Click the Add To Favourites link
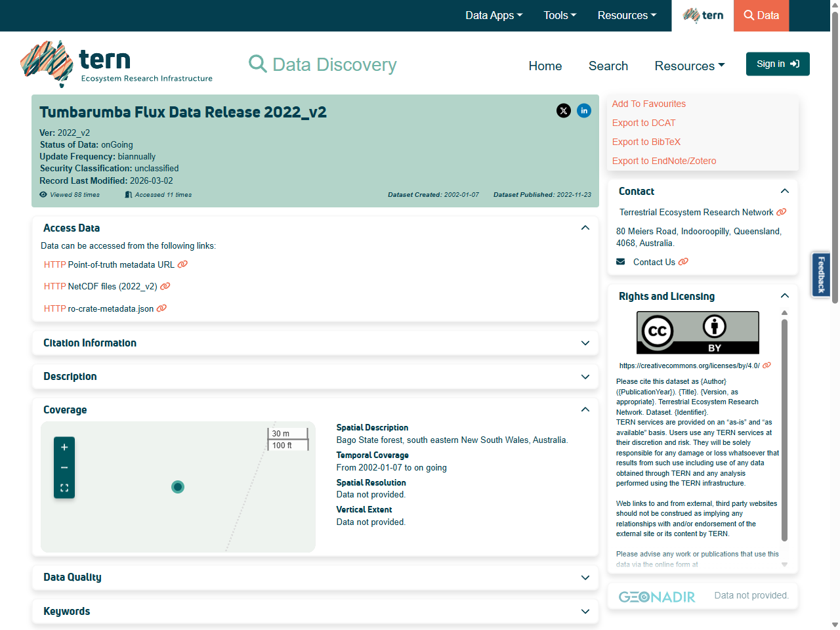Image resolution: width=840 pixels, height=630 pixels. click(x=648, y=104)
